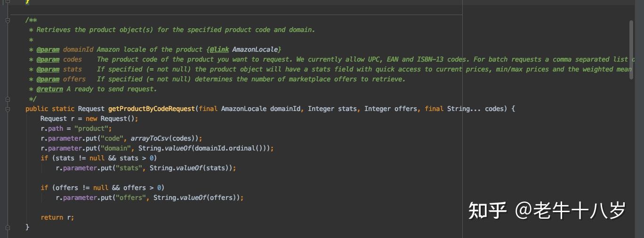Click the fold marker at the Javadoc's closing line

click(x=8, y=99)
